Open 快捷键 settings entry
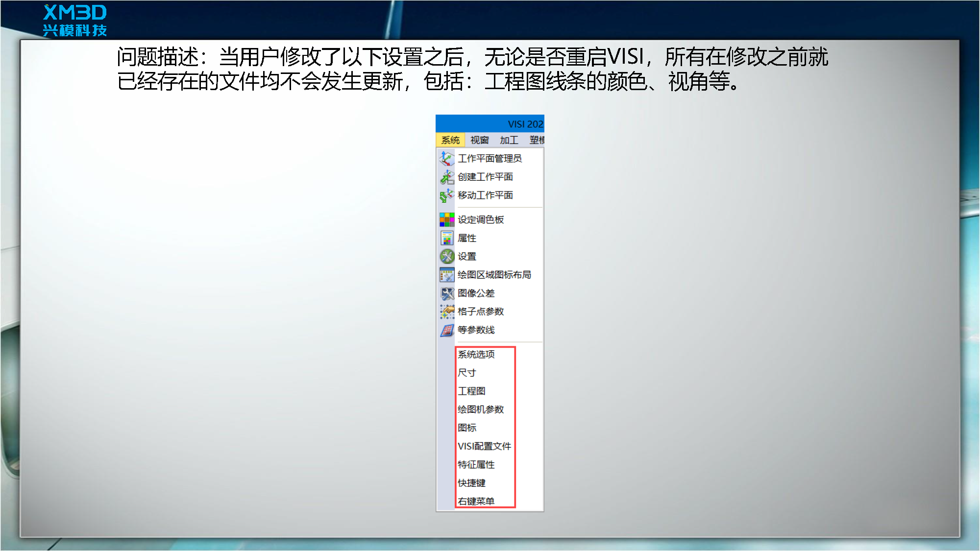980x551 pixels. 471,483
